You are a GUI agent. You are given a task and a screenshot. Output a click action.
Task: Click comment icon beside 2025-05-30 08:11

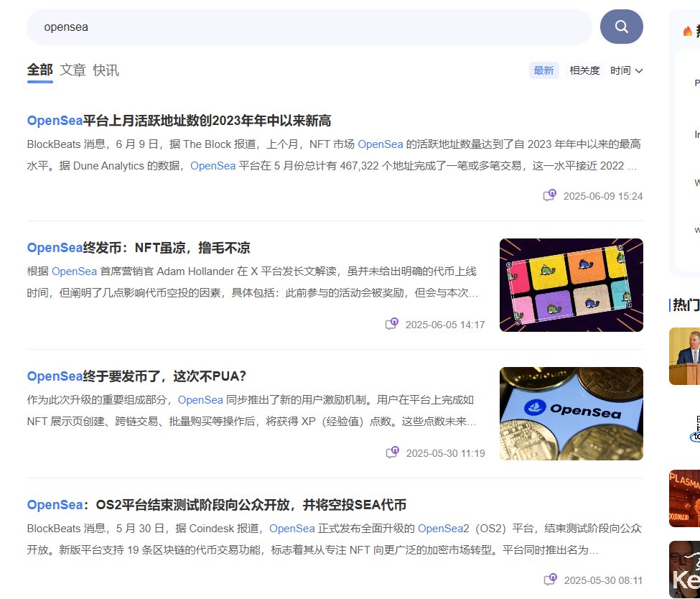pyautogui.click(x=551, y=580)
